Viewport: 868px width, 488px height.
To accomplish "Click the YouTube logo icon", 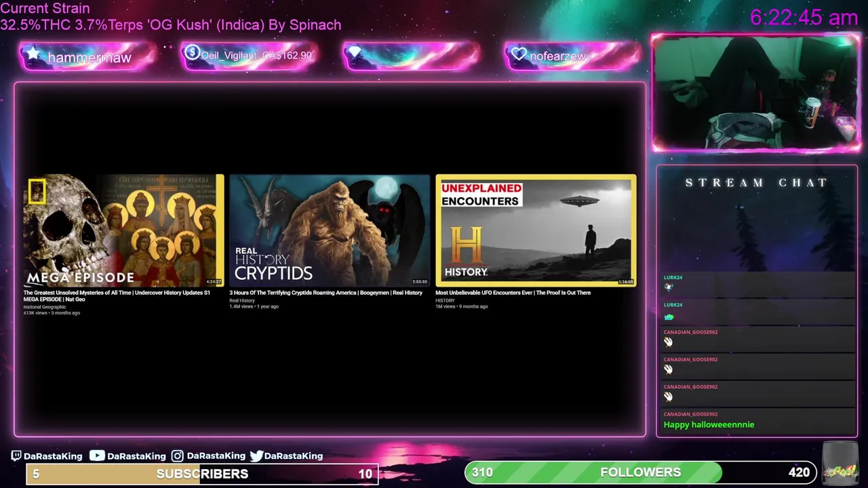I will [x=97, y=456].
